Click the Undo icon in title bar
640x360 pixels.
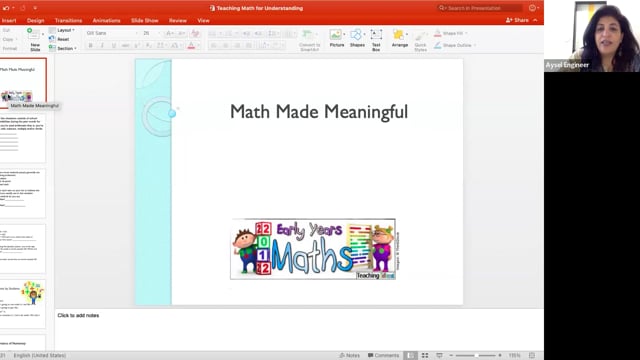pyautogui.click(x=6, y=8)
